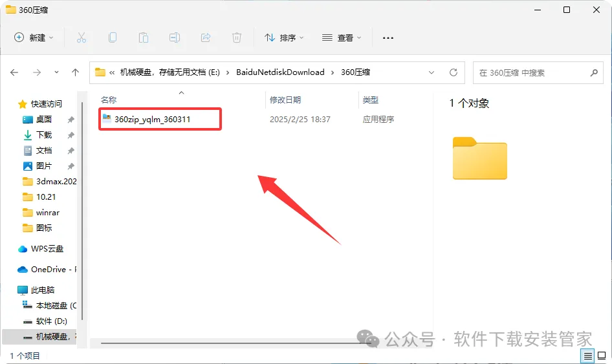
Task: Click the Share icon in toolbar
Action: 206,37
